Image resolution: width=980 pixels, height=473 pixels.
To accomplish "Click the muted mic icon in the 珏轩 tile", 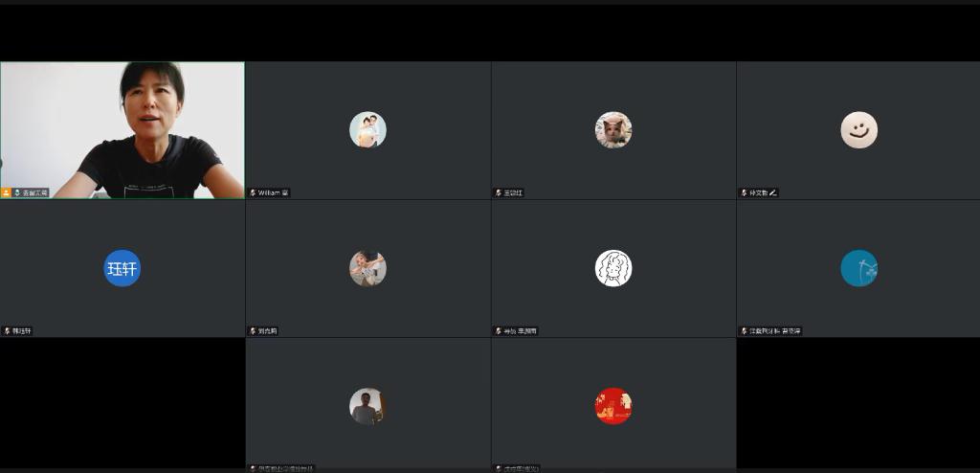I will pyautogui.click(x=8, y=331).
